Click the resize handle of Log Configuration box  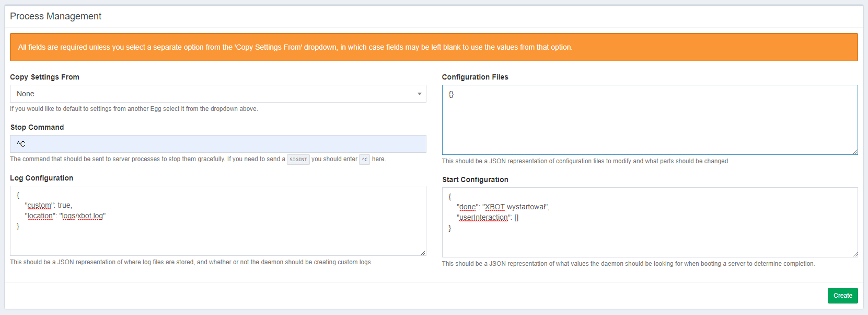point(423,253)
